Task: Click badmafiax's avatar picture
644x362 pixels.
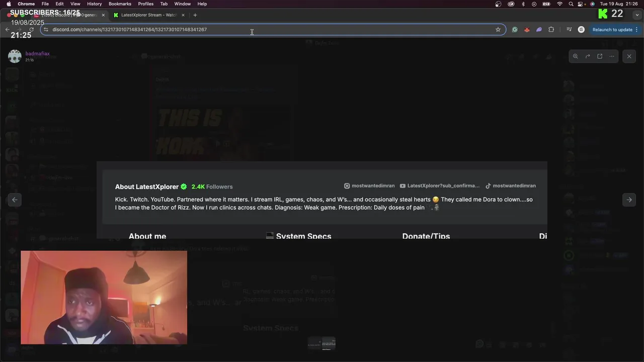Action: click(15, 56)
